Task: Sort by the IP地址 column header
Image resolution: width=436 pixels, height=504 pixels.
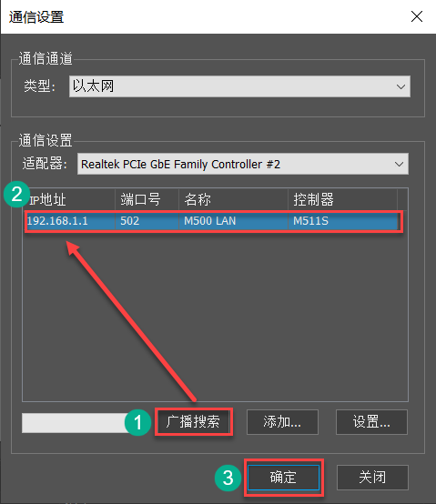Action: click(69, 199)
